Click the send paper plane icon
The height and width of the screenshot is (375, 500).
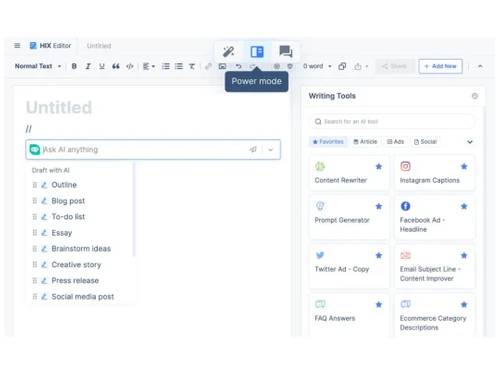[x=253, y=149]
